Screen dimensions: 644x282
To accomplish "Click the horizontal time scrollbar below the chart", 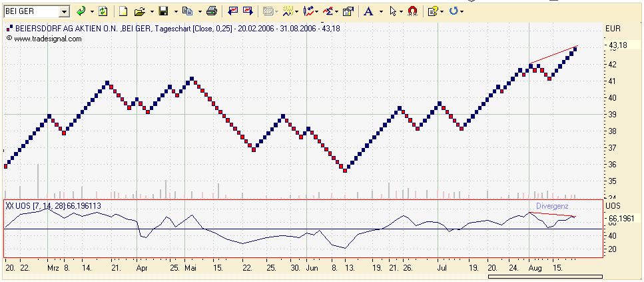I will (545, 277).
